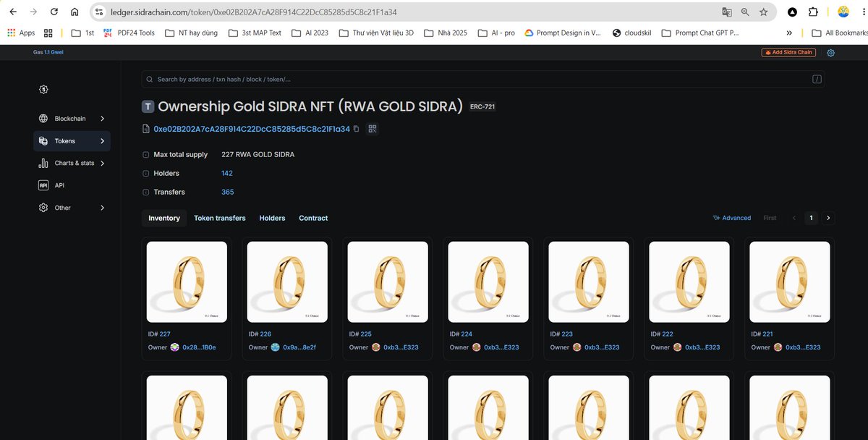Viewport: 868px width, 440px height.
Task: Click owner avatar of ID# 226
Action: point(275,347)
